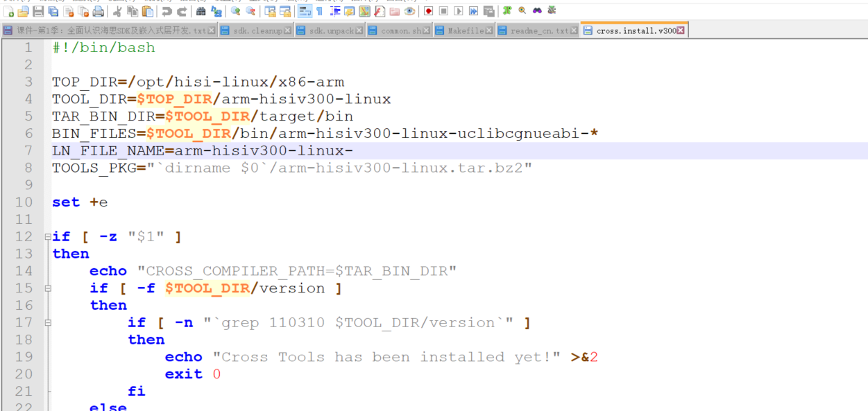This screenshot has height=411, width=868.
Task: Undo last edit via toolbar arrow
Action: click(x=167, y=11)
